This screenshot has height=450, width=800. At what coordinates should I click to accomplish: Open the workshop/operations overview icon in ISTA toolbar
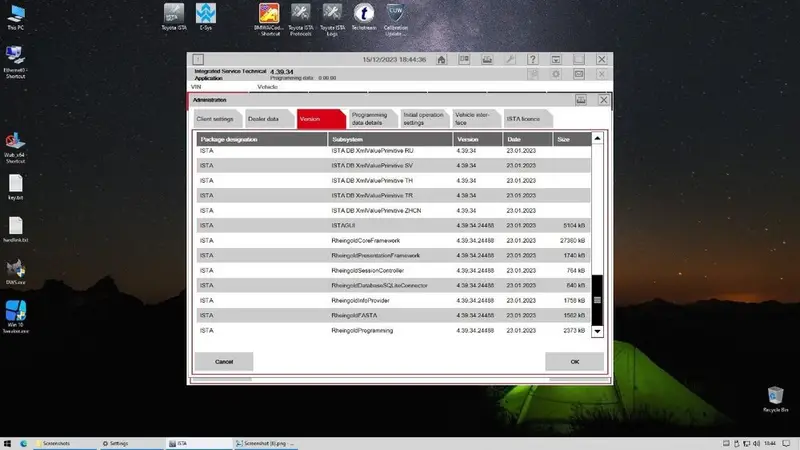tap(464, 60)
